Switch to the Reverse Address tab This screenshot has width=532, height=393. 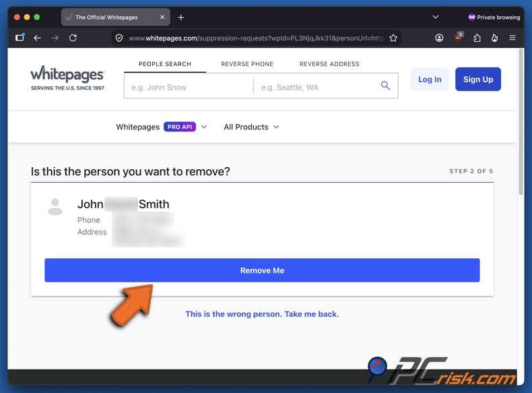coord(329,64)
